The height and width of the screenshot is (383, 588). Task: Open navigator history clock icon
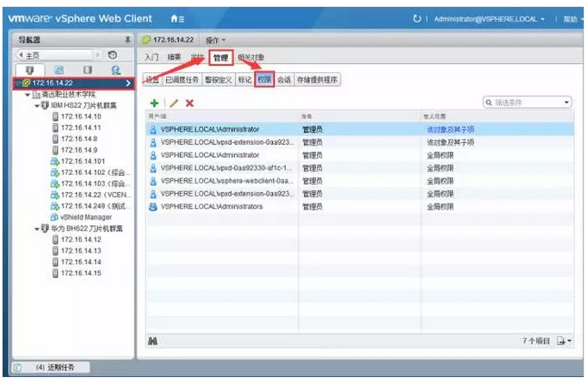click(x=112, y=55)
